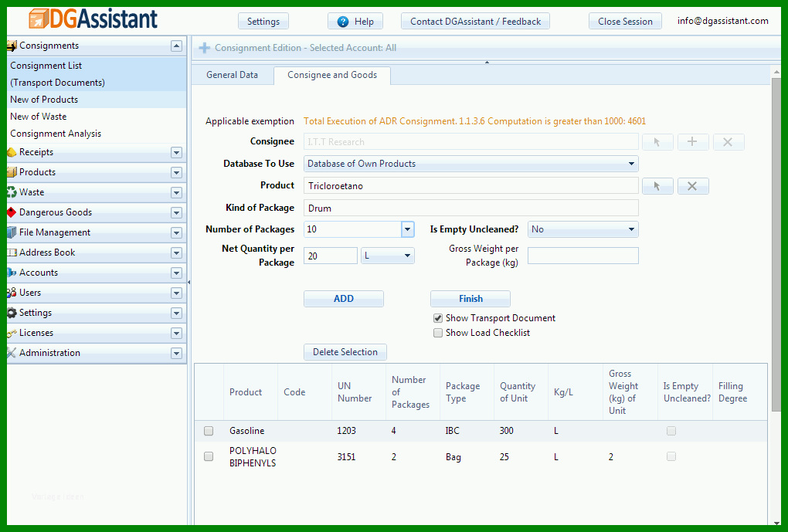
Task: Click the vertical scrollbar up arrow
Action: point(776,72)
